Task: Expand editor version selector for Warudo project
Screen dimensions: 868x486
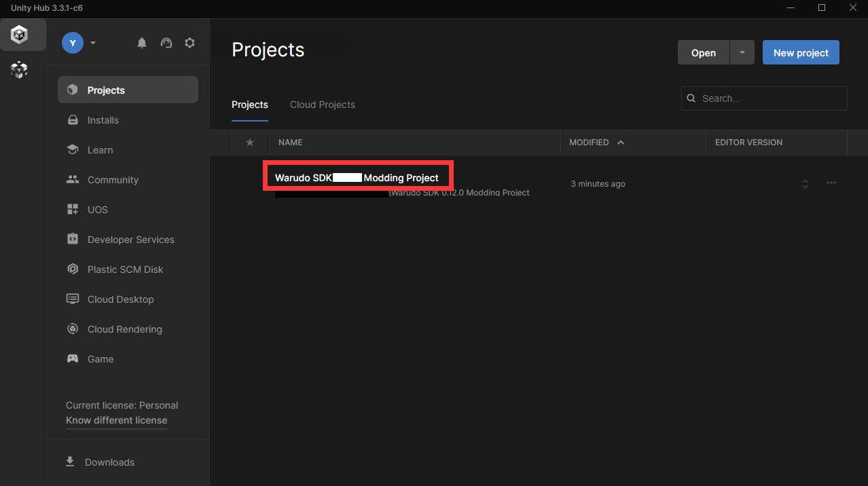Action: click(x=806, y=184)
